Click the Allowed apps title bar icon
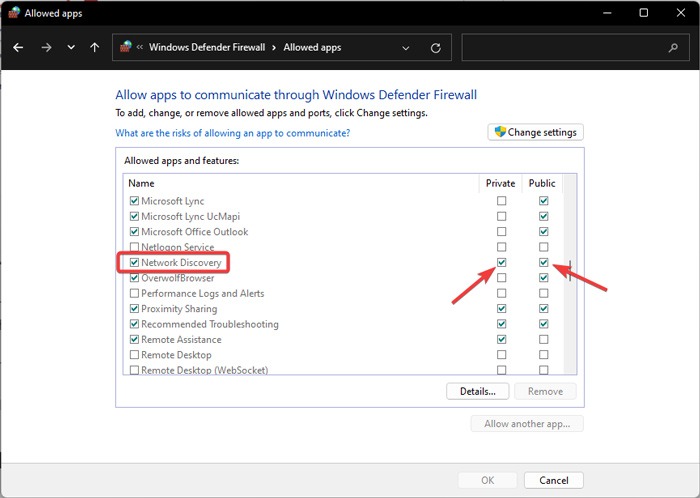The image size is (700, 498). (14, 12)
